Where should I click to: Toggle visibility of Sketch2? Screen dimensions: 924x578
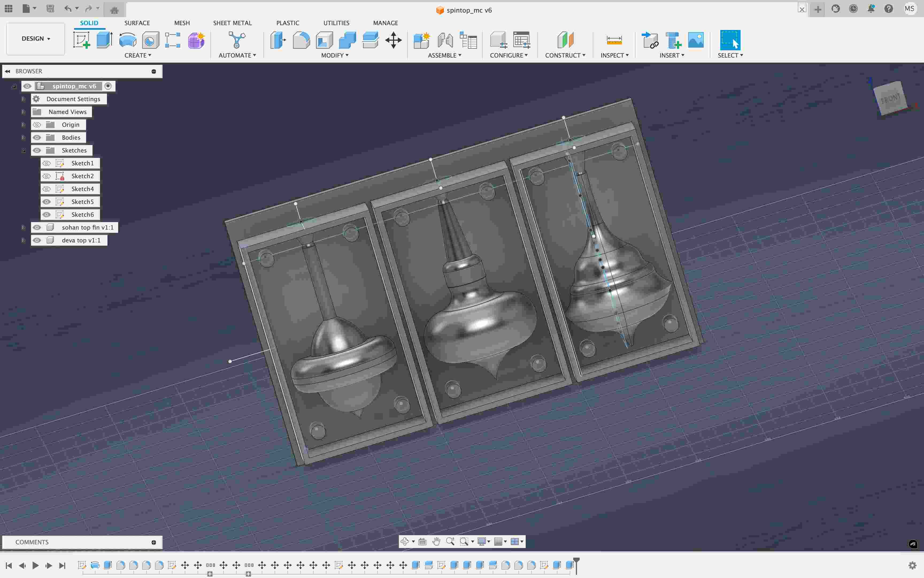coord(47,176)
